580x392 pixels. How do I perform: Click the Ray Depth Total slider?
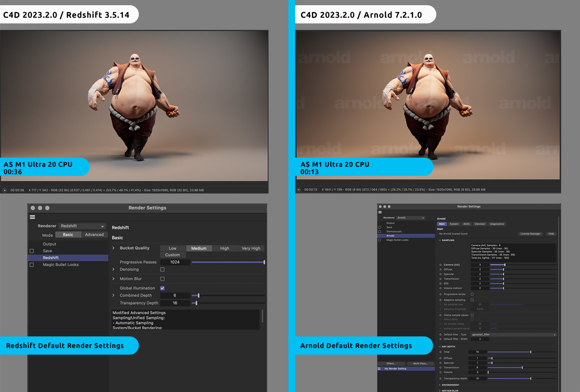[x=522, y=352]
